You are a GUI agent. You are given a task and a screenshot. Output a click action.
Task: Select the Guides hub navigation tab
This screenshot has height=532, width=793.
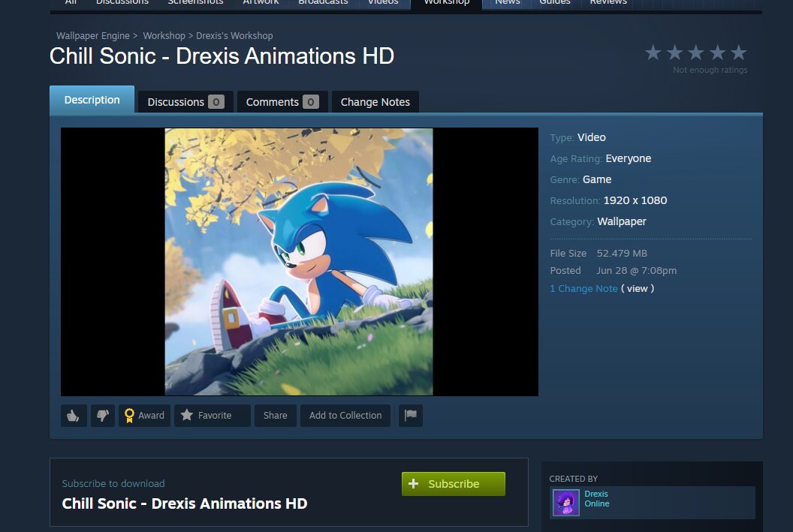555,3
